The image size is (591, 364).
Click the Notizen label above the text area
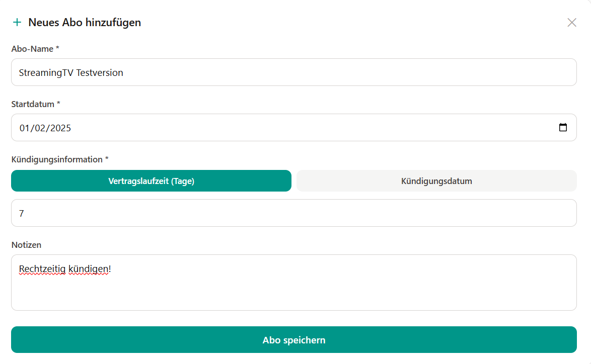point(26,245)
